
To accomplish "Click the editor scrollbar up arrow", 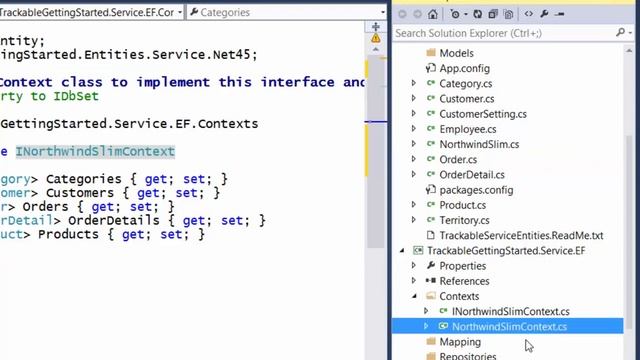I will click(376, 49).
